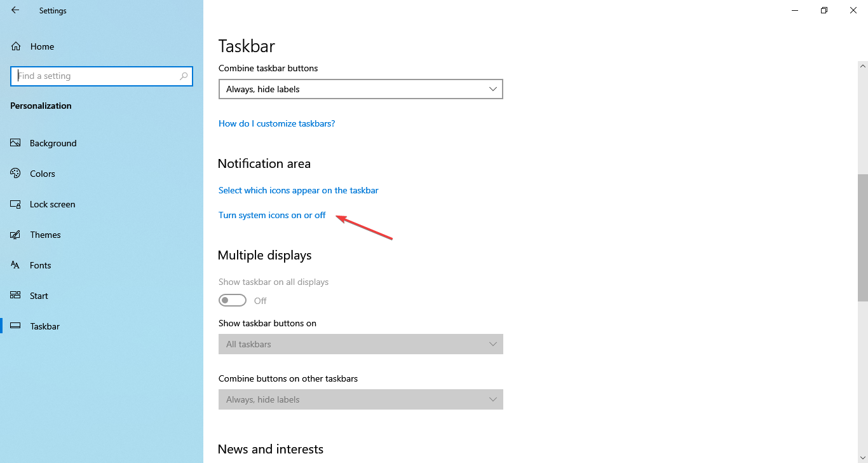
Task: Click the back arrow icon
Action: click(15, 10)
